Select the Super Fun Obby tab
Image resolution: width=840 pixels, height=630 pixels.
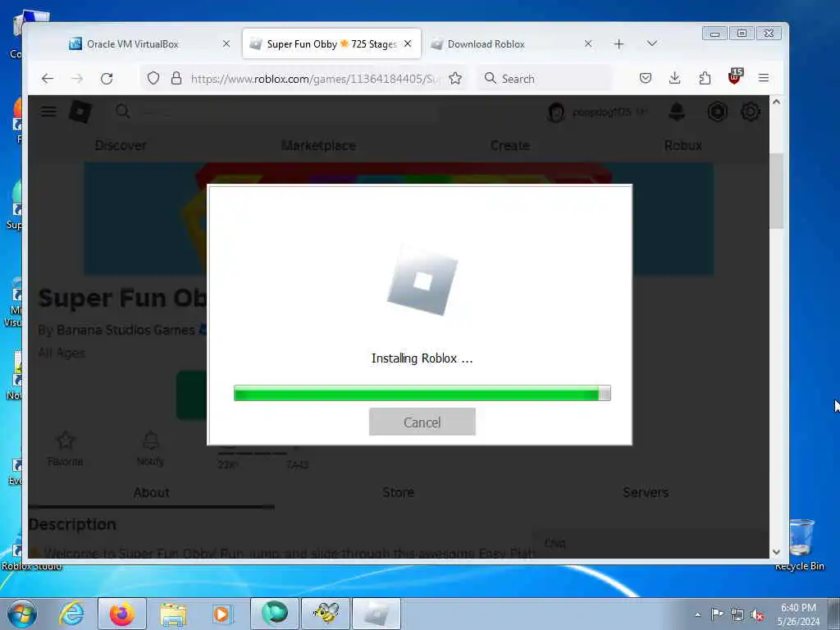[331, 44]
